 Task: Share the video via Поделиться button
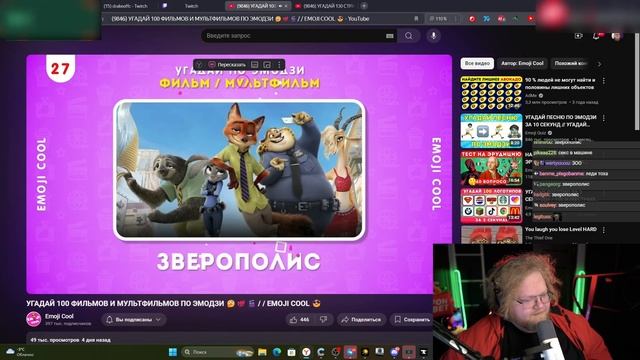click(361, 320)
